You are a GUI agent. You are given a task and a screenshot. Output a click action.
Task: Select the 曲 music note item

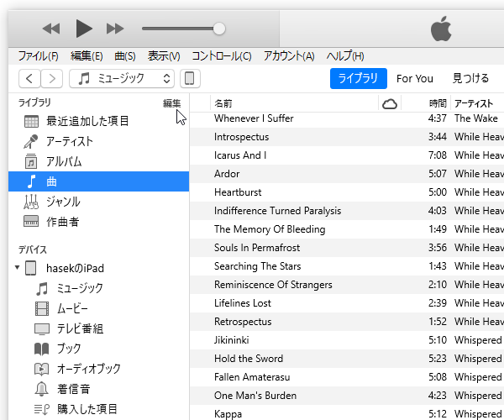[x=98, y=181]
